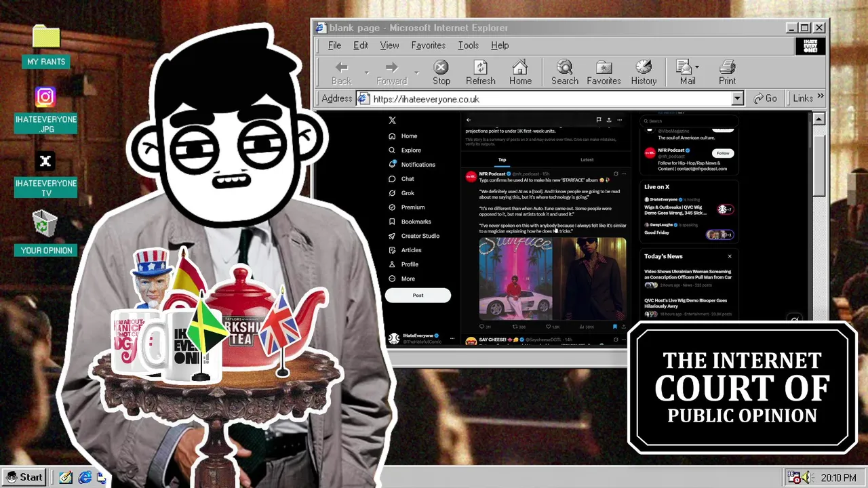Click the back arrow above the post feed
Viewport: 868px width, 488px height.
[468, 120]
